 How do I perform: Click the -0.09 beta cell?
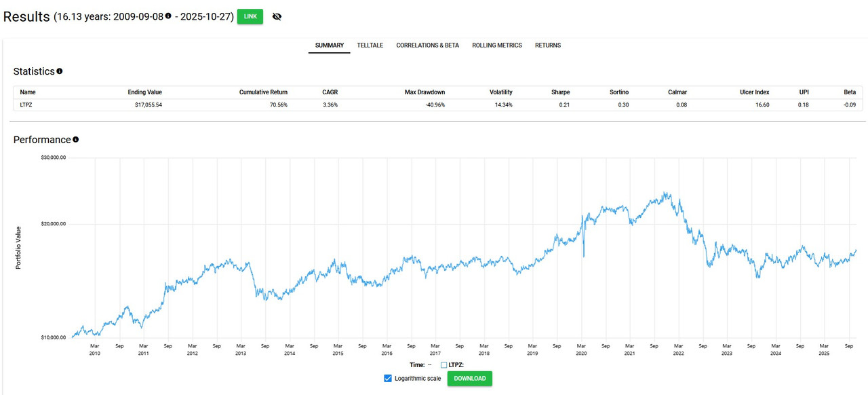pos(849,105)
